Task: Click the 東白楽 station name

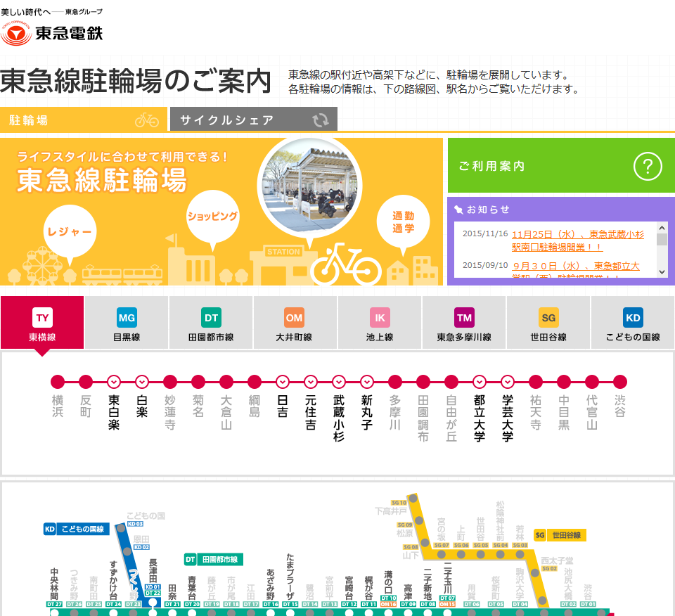Action: 114,412
